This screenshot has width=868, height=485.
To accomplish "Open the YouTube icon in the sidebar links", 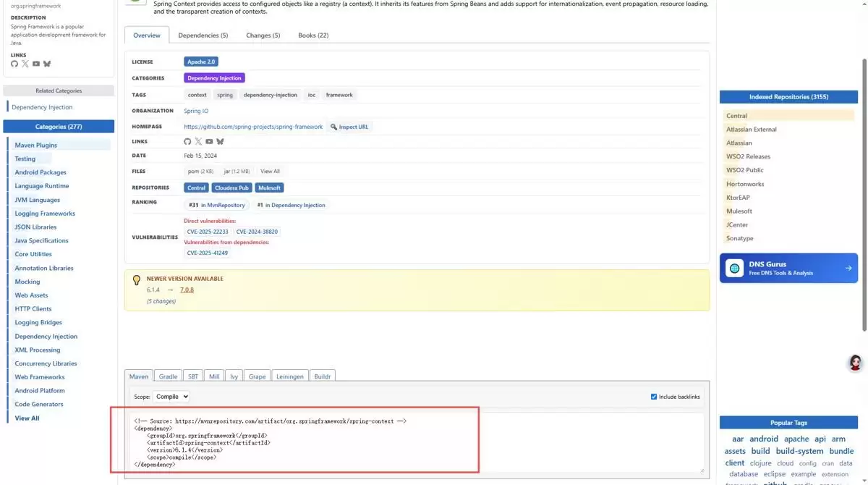I will [36, 64].
